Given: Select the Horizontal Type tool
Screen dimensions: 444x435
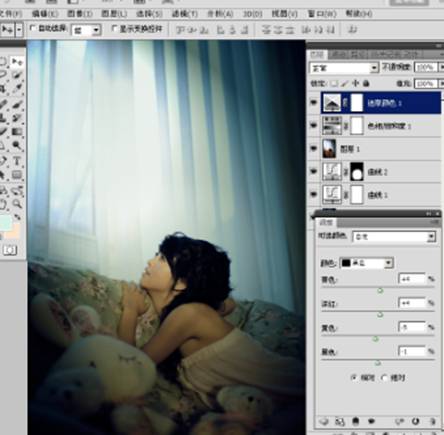Looking at the screenshot, I should [17, 161].
